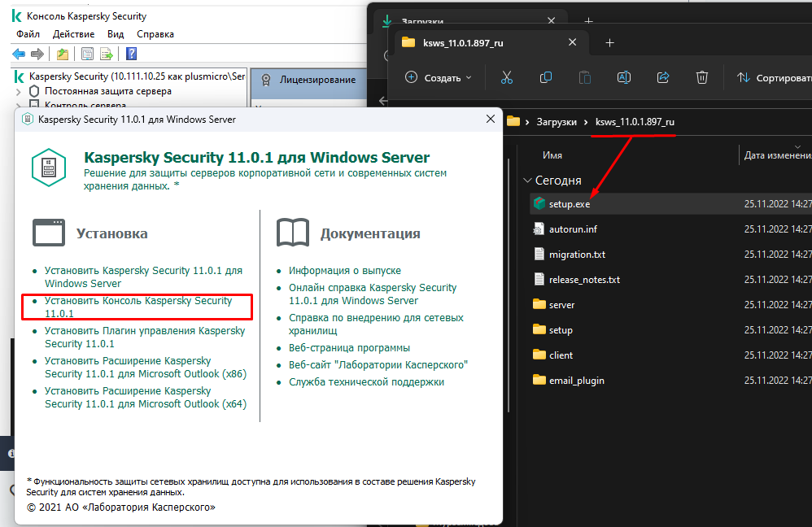Click the release_notes.txt file icon

pos(539,279)
